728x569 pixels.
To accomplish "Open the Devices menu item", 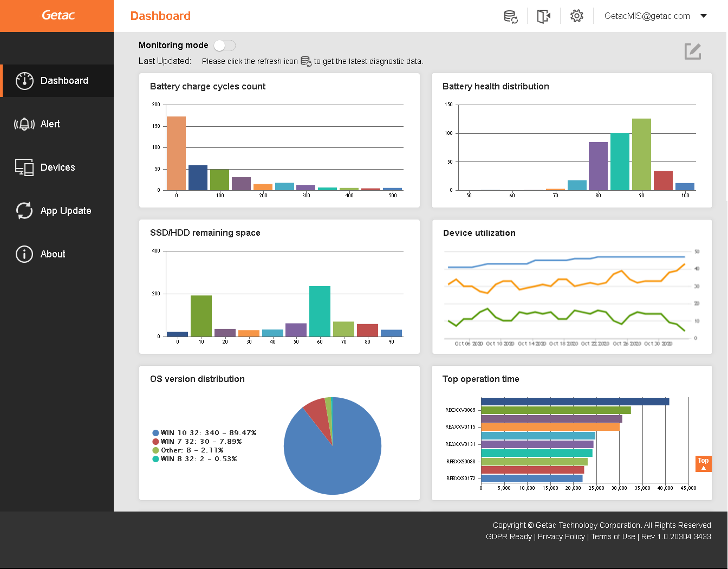I will 57,167.
